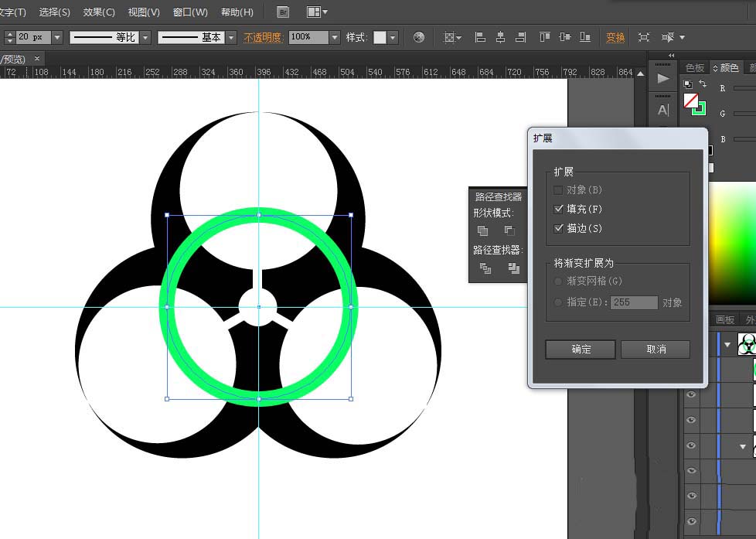Select the biohazard layer thumbnail
The image size is (756, 539).
pyautogui.click(x=747, y=345)
